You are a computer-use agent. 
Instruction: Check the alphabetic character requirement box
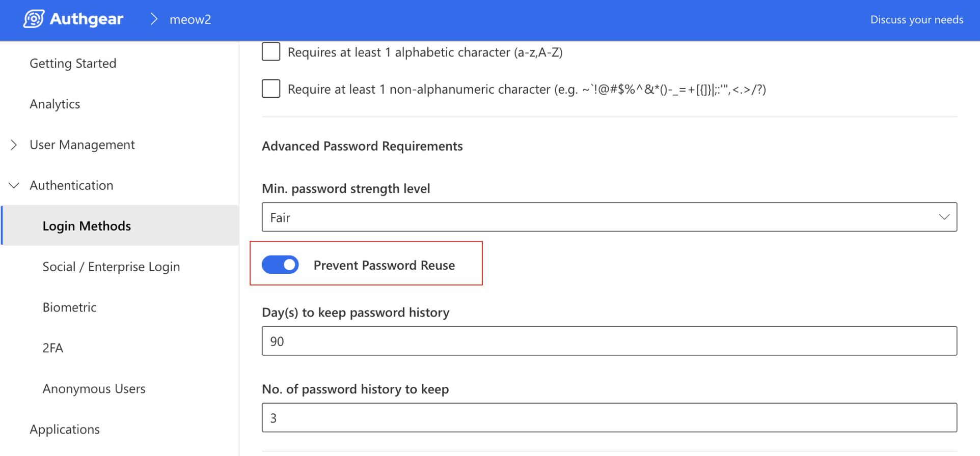pos(271,52)
